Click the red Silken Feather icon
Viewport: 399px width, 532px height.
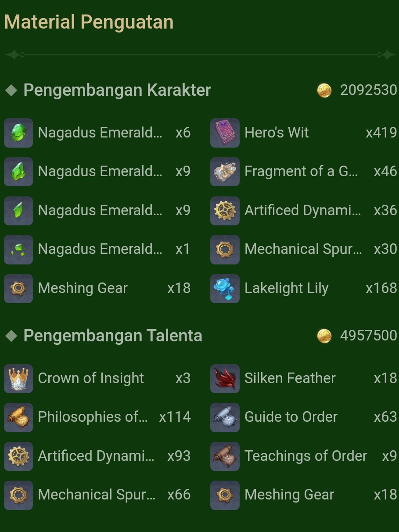click(x=225, y=378)
